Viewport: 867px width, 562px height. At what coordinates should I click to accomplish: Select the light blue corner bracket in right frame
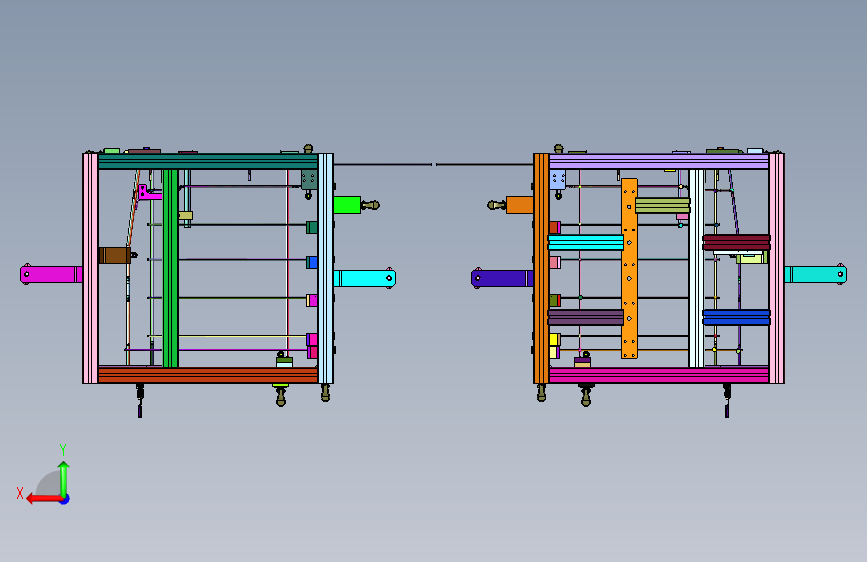tap(558, 180)
